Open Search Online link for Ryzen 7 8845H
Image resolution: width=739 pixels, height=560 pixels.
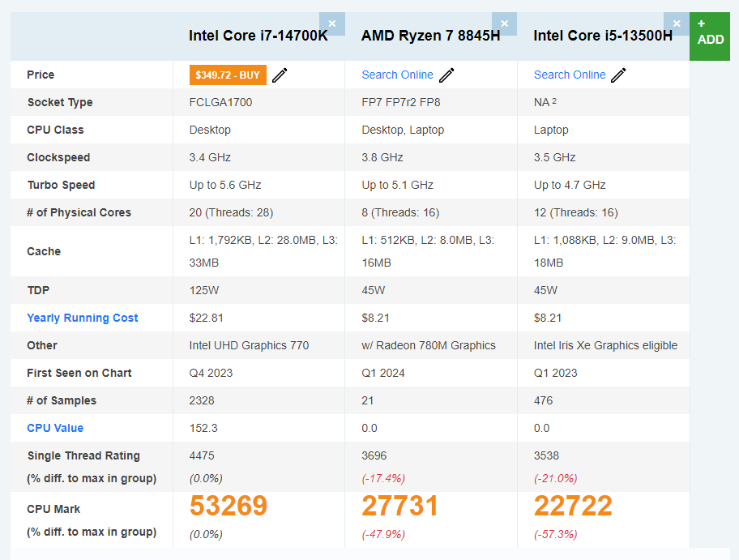[x=397, y=75]
